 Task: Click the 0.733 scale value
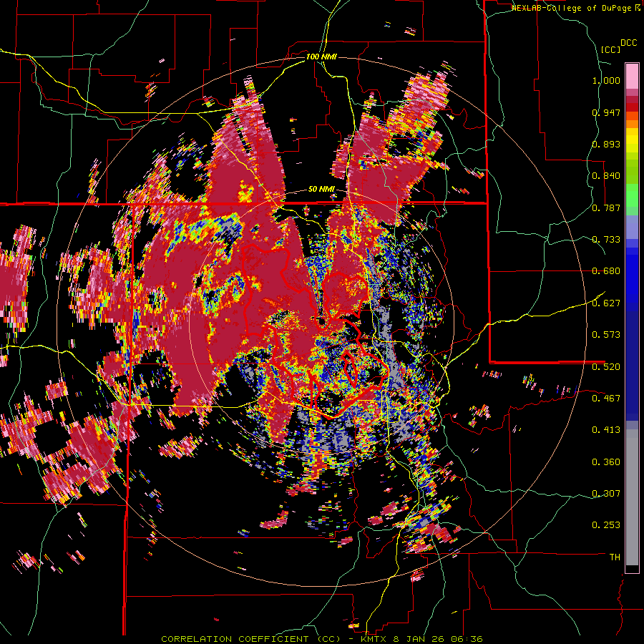coord(606,240)
